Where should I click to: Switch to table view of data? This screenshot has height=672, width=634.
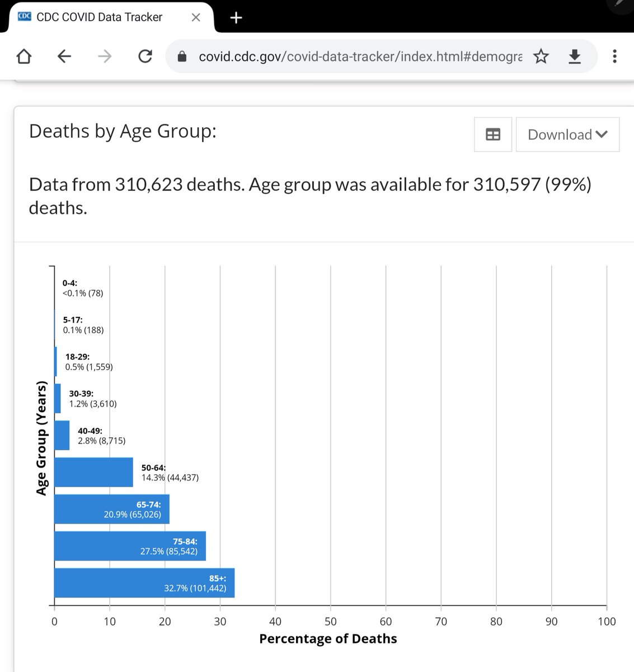pyautogui.click(x=493, y=134)
